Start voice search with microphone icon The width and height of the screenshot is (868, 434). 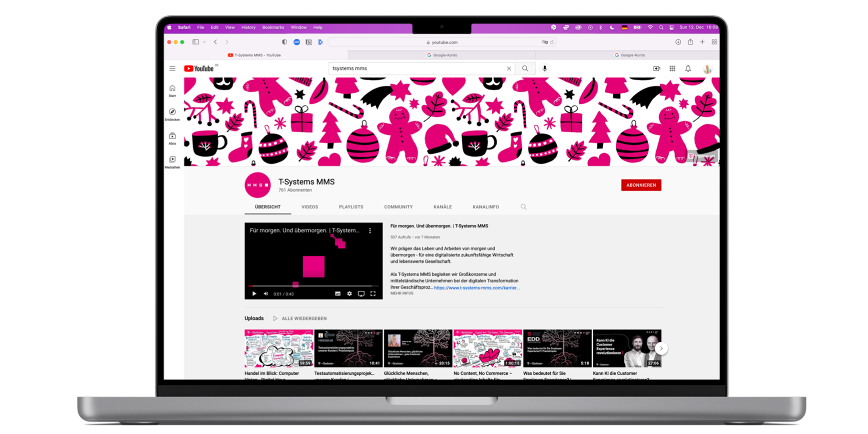click(545, 69)
